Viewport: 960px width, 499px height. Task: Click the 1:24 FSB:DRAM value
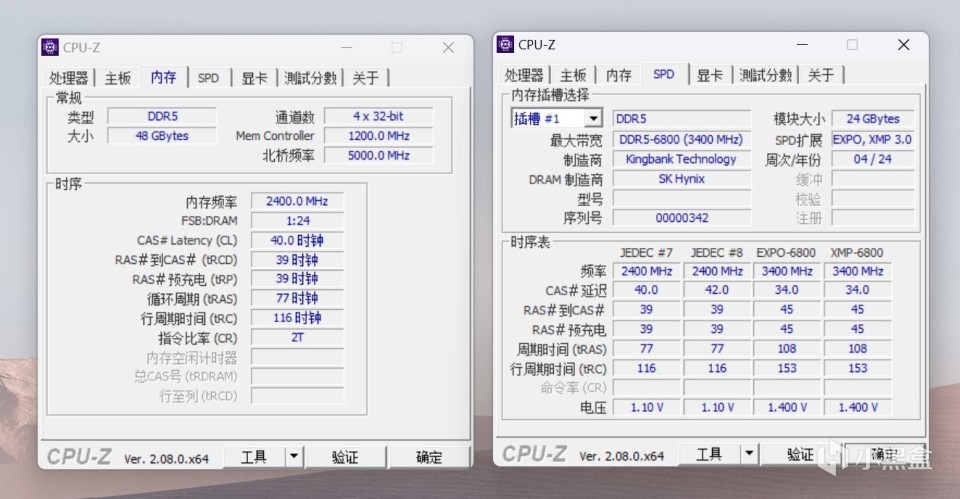point(297,220)
